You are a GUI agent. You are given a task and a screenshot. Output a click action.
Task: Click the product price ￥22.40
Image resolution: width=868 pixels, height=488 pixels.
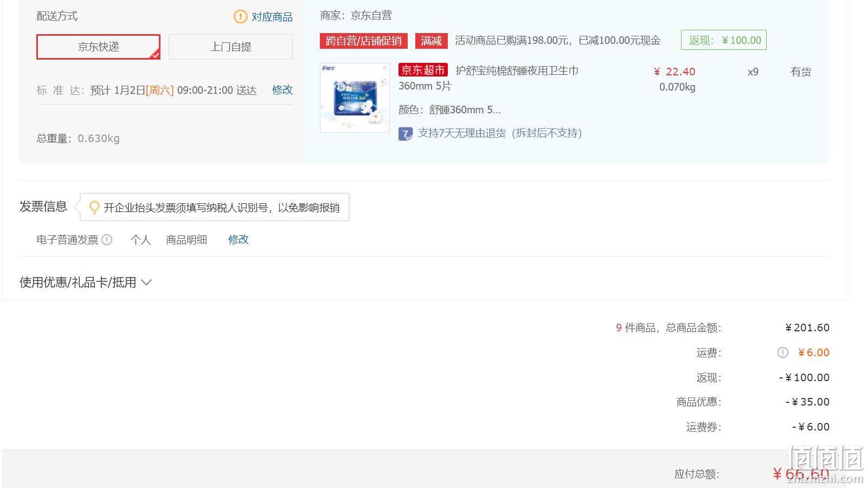tap(674, 72)
